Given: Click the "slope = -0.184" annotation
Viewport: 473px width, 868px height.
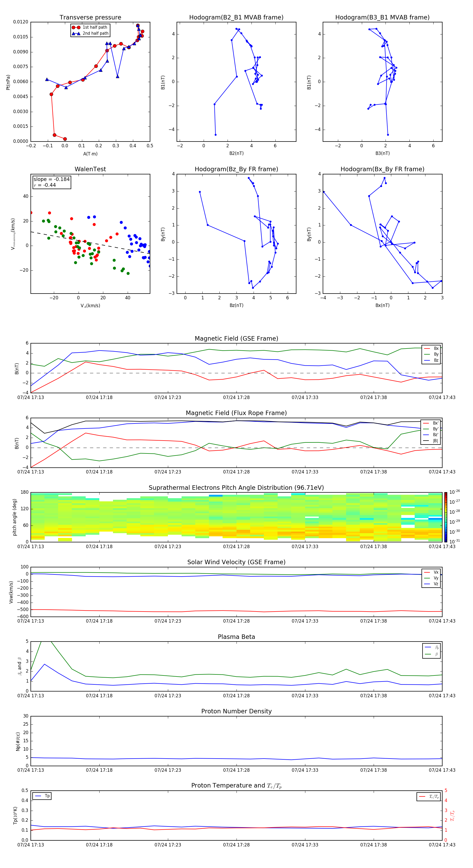Looking at the screenshot, I should [52, 179].
